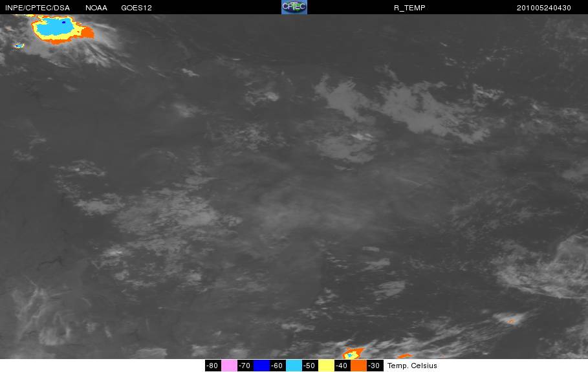588x372 pixels.
Task: Click the GOES12 satellite label
Action: click(x=136, y=8)
